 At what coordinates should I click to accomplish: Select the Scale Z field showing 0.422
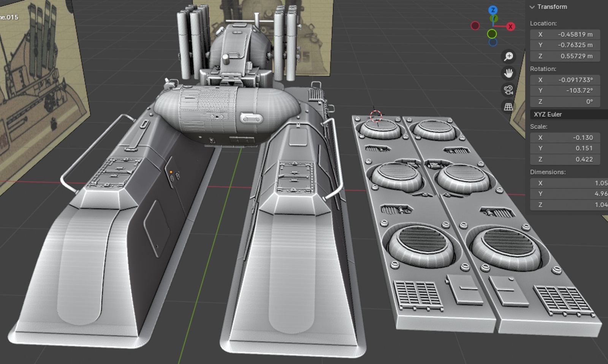point(565,159)
